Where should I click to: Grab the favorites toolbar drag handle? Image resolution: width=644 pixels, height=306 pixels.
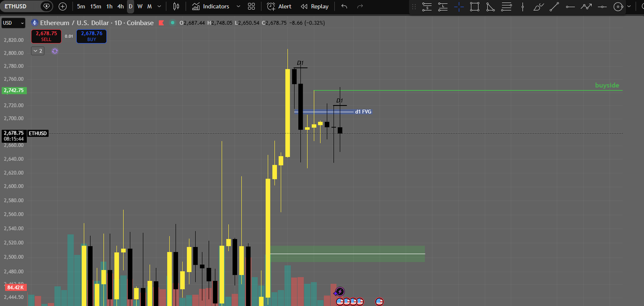(414, 7)
